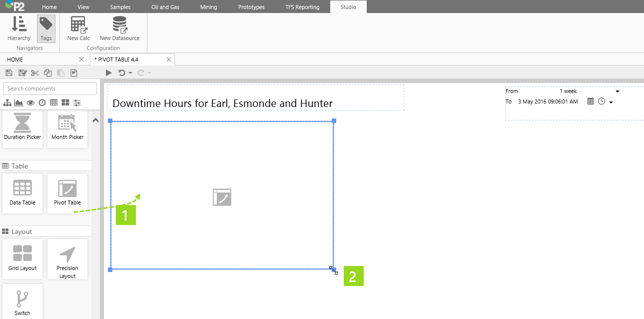Open the Home ribbon tab
This screenshot has width=644, height=319.
(x=49, y=7)
